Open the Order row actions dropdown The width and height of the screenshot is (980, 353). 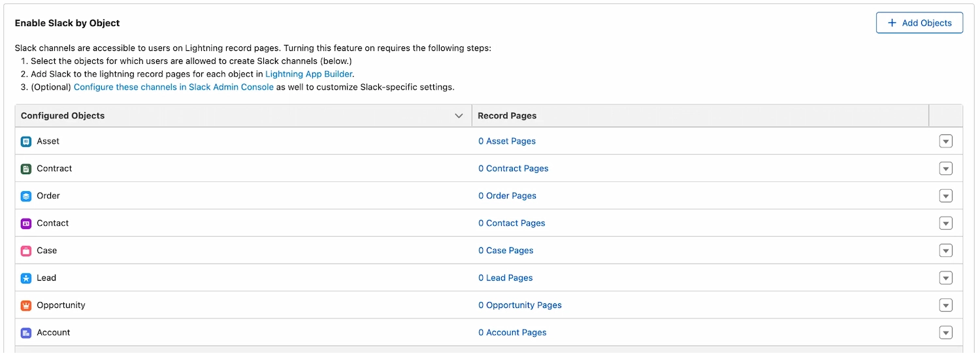[945, 196]
